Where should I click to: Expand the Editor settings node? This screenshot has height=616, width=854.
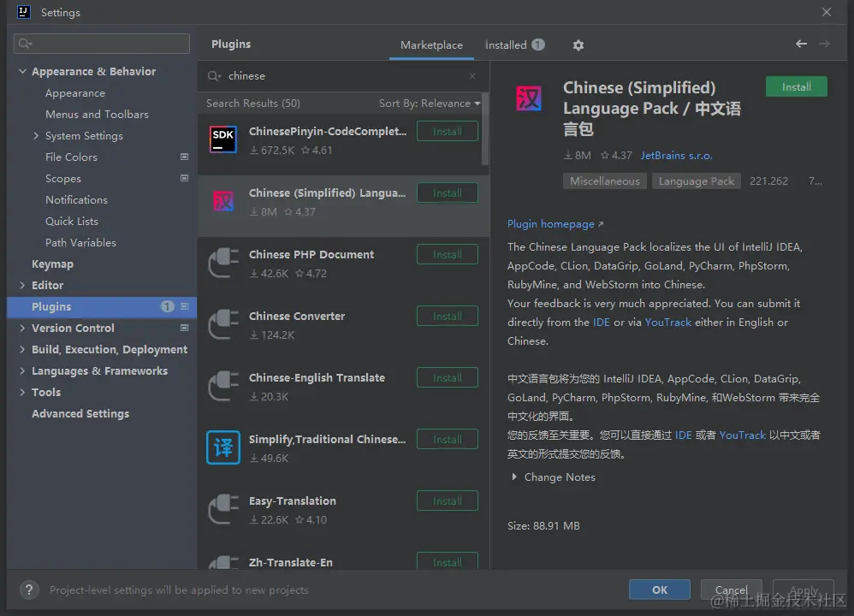(x=22, y=285)
